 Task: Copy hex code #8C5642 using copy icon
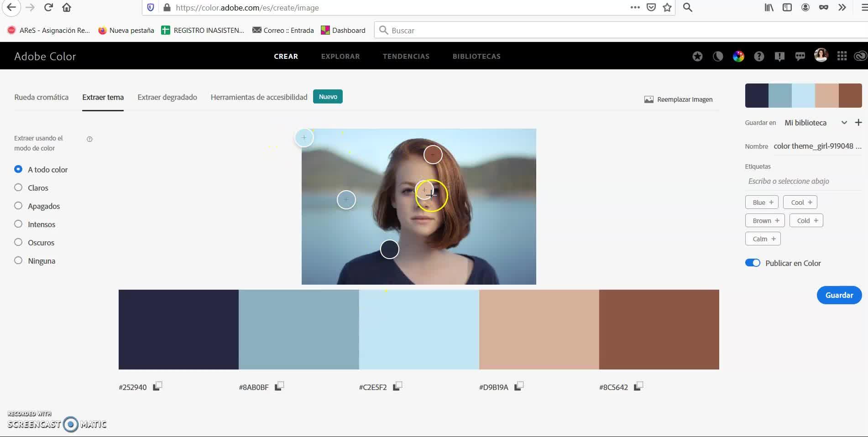coord(638,386)
